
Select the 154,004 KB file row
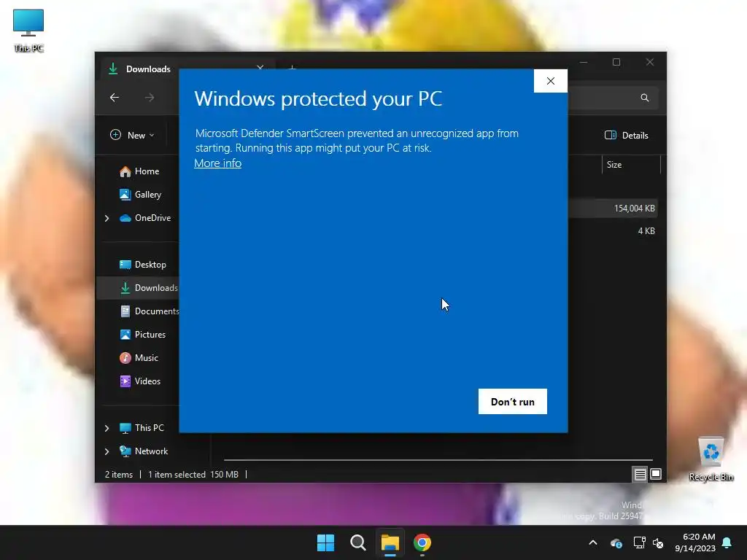point(613,208)
